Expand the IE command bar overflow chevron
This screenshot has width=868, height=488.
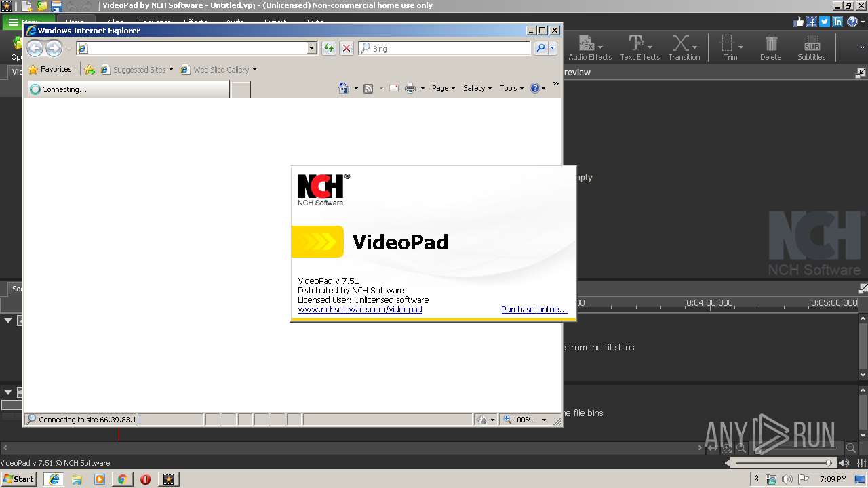[x=555, y=84]
